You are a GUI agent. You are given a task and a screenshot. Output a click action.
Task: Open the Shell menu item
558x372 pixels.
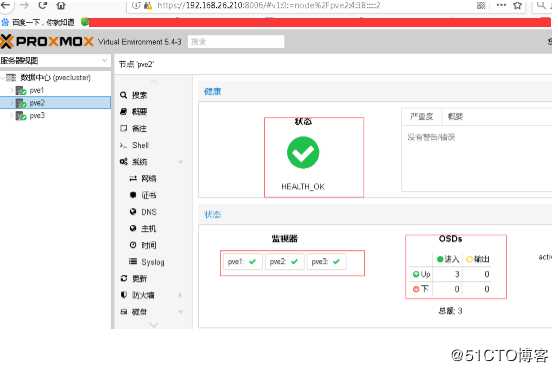(x=140, y=145)
